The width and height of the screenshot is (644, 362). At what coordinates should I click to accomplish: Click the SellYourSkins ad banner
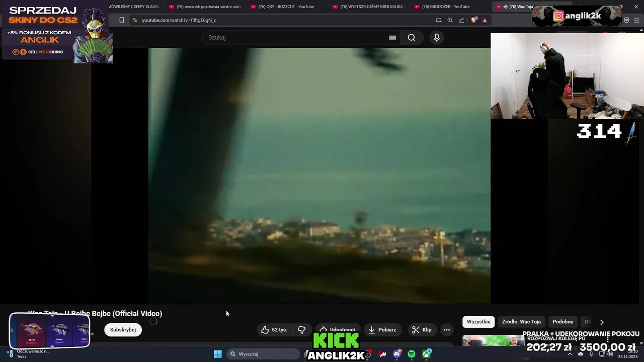point(57,31)
